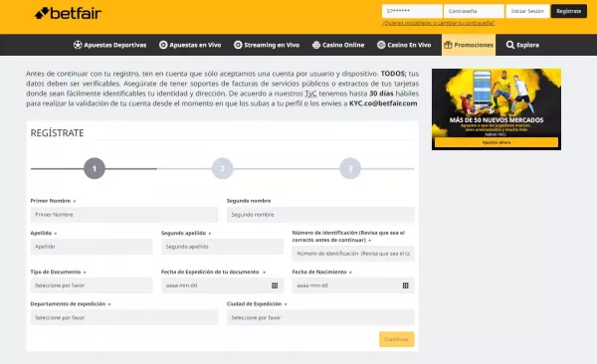Viewport: 597px width, 364px height.
Task: Click Fecha de Expedición date field
Action: click(222, 285)
